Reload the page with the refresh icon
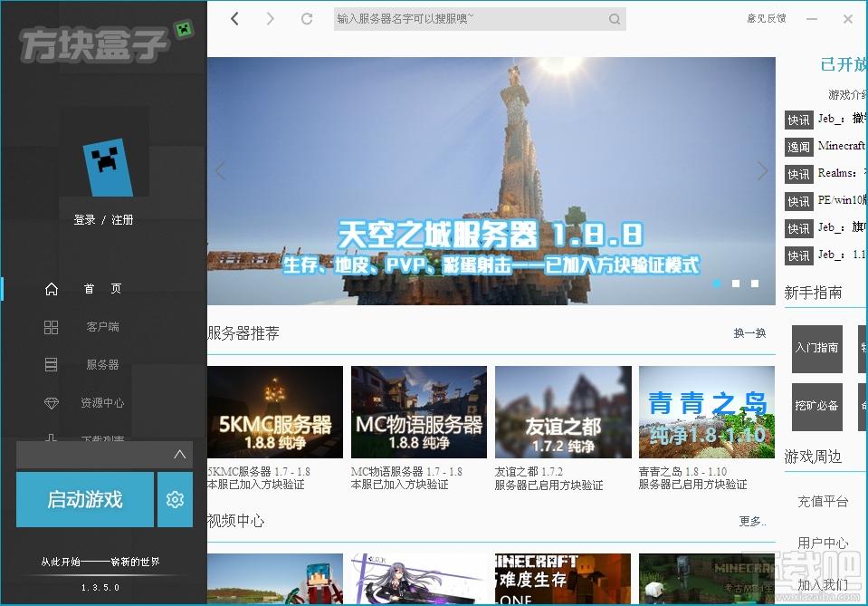Viewport: 868px width, 606px height. click(x=307, y=19)
